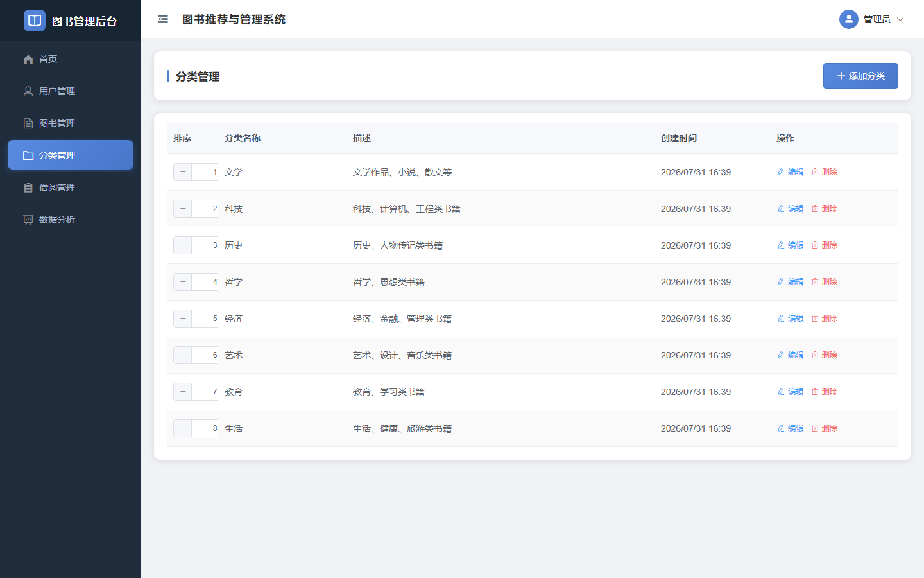924x578 pixels.
Task: Edit the 科技 category
Action: click(x=791, y=209)
